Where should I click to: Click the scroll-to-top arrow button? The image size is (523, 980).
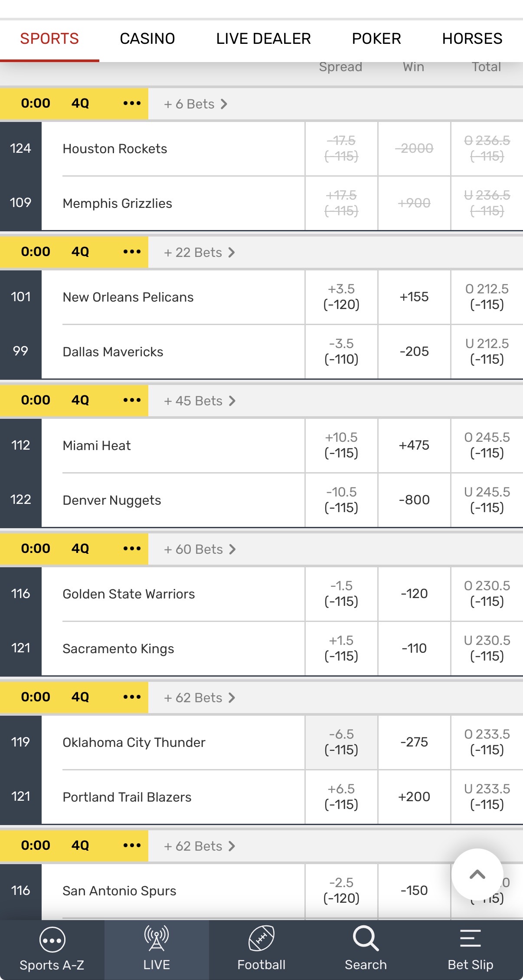coord(477,875)
